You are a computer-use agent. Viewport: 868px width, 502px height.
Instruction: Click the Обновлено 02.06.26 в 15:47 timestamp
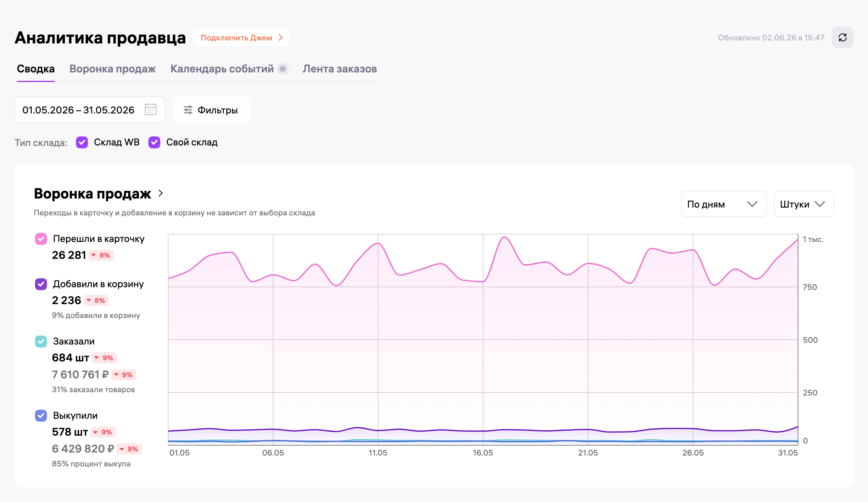pyautogui.click(x=771, y=38)
